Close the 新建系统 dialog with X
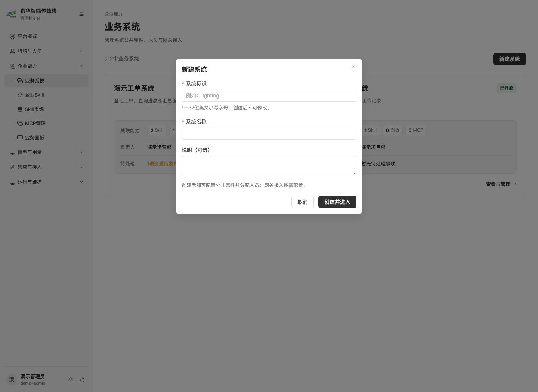 click(x=353, y=67)
